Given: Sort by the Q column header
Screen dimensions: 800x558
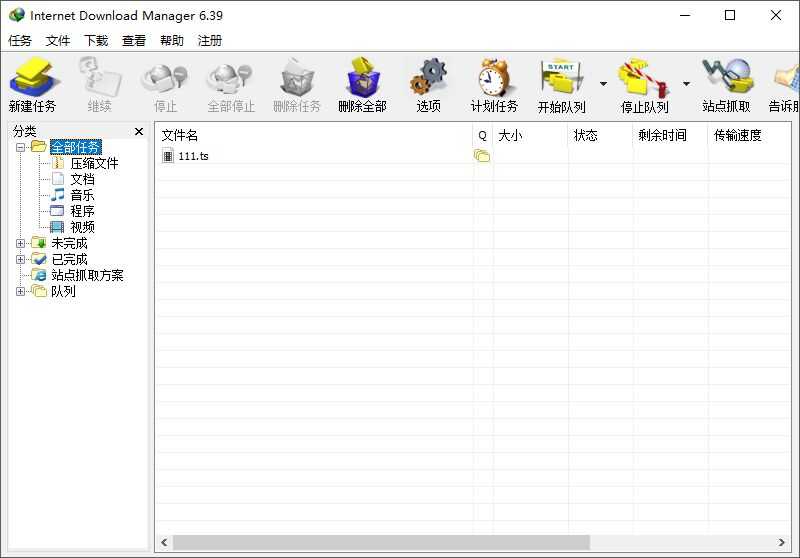Looking at the screenshot, I should point(483,135).
